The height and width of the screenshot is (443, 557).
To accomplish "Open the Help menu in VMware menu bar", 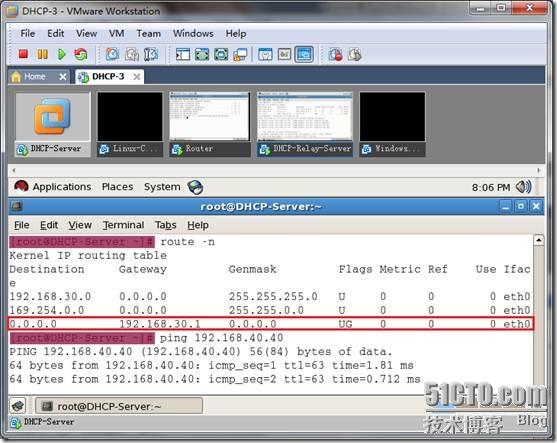I will (236, 33).
